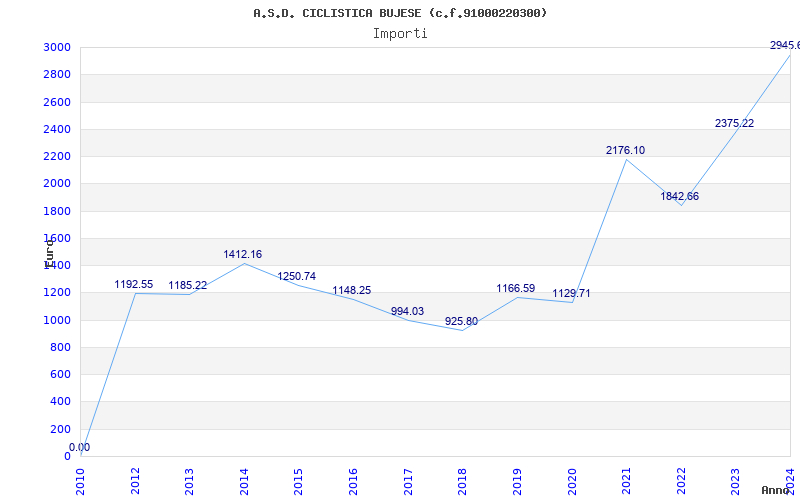Select the data label 1192.55
Viewport: 800px width, 500px height.
click(134, 284)
